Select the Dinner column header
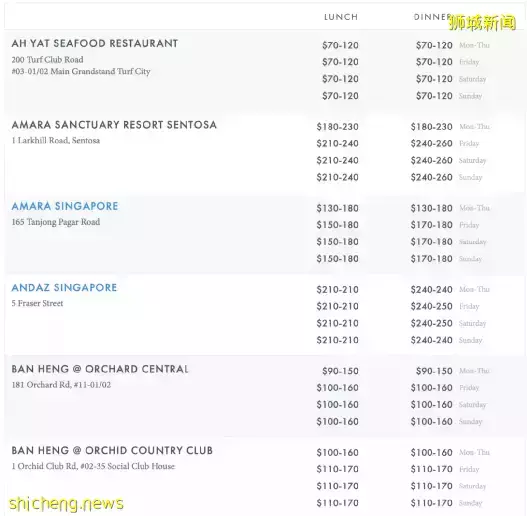 [432, 17]
